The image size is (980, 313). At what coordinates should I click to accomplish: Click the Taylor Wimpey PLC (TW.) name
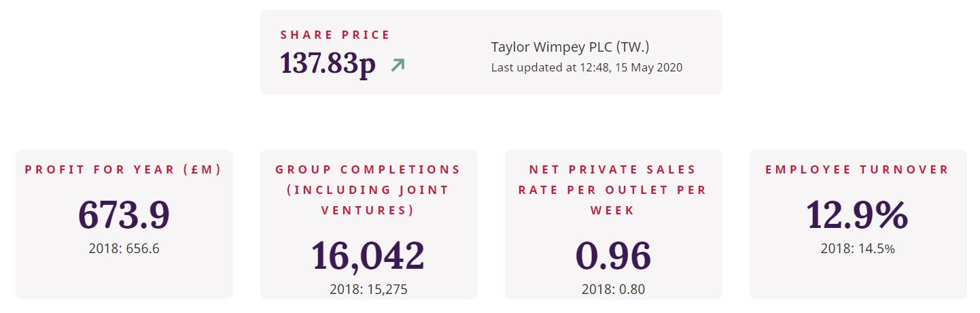[x=570, y=47]
